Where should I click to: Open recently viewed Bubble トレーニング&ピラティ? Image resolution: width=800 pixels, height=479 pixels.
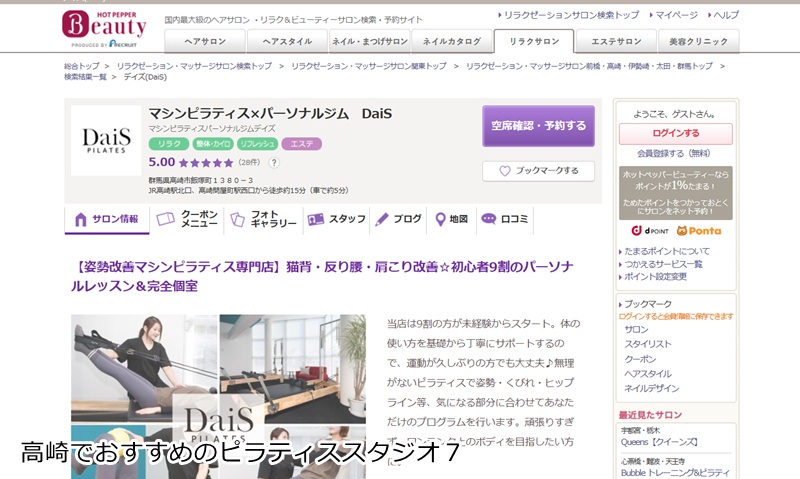tap(675, 473)
